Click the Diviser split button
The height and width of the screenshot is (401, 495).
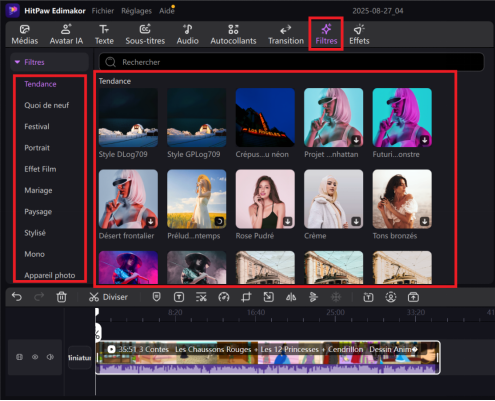[x=108, y=297]
